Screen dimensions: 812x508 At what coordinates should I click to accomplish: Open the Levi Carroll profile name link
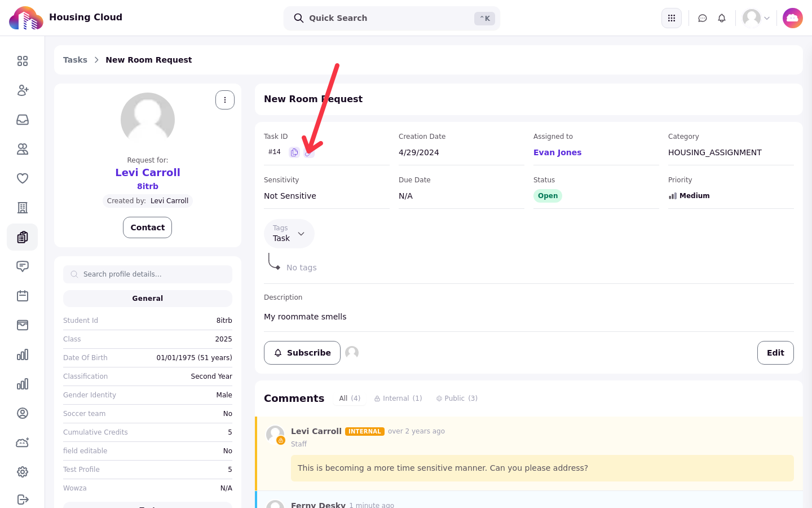(148, 173)
